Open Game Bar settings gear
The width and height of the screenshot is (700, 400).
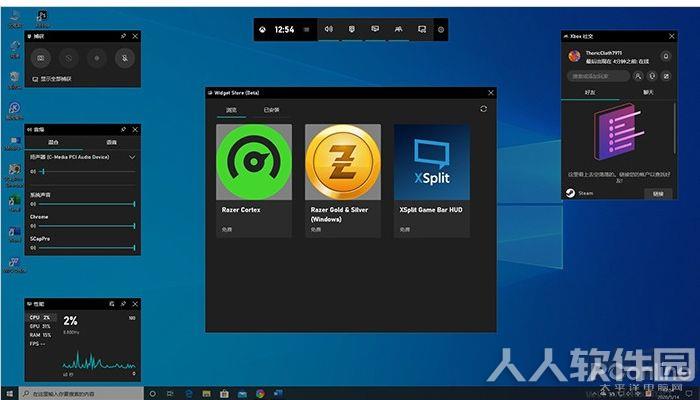441,29
